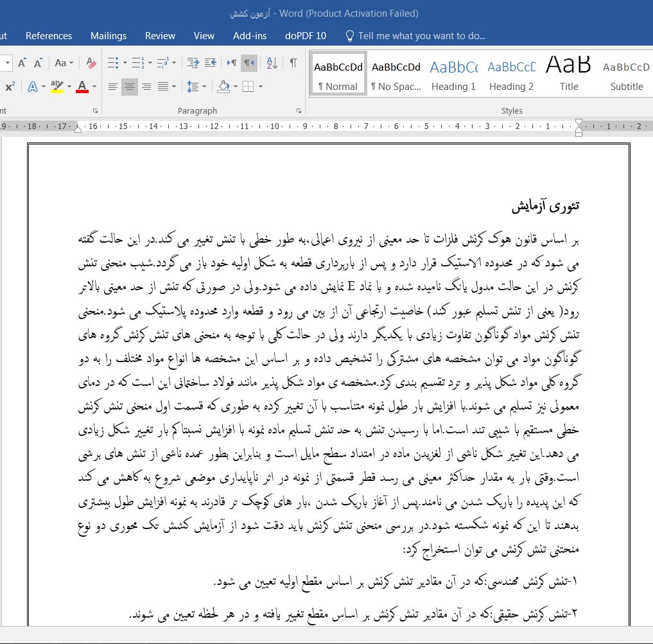Apply the Heading 1 style
The width and height of the screenshot is (653, 644).
(453, 74)
